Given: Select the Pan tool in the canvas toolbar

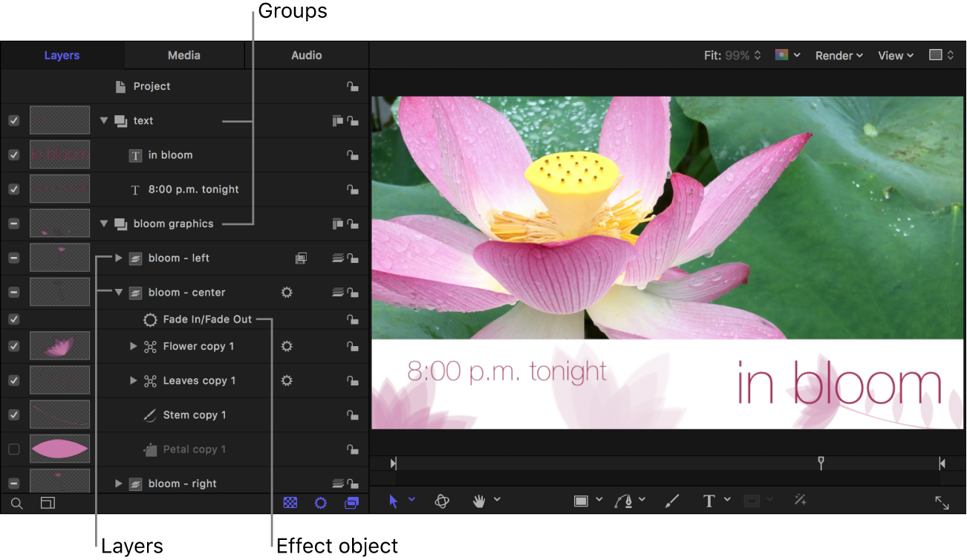Looking at the screenshot, I should 481,500.
